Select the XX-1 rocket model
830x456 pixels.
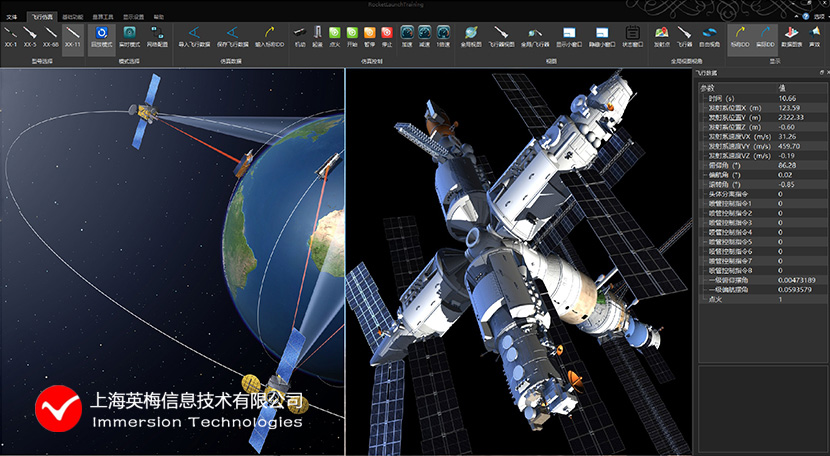pyautogui.click(x=10, y=37)
